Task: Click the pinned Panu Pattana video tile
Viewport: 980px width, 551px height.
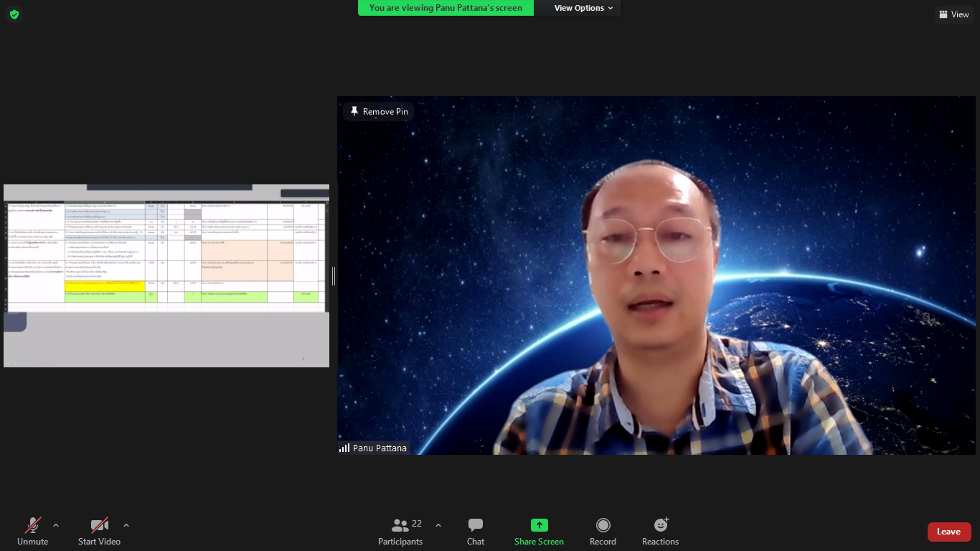Action: pos(656,275)
